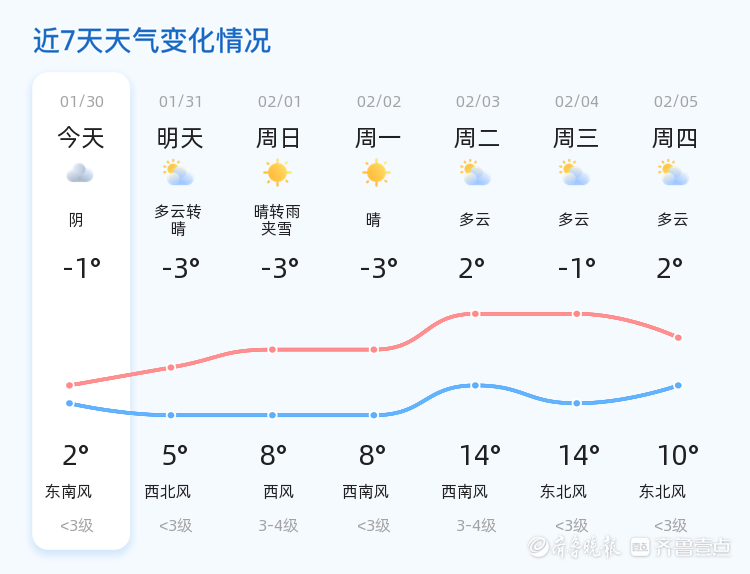Select the 周日 day label
750x574 pixels.
(278, 138)
